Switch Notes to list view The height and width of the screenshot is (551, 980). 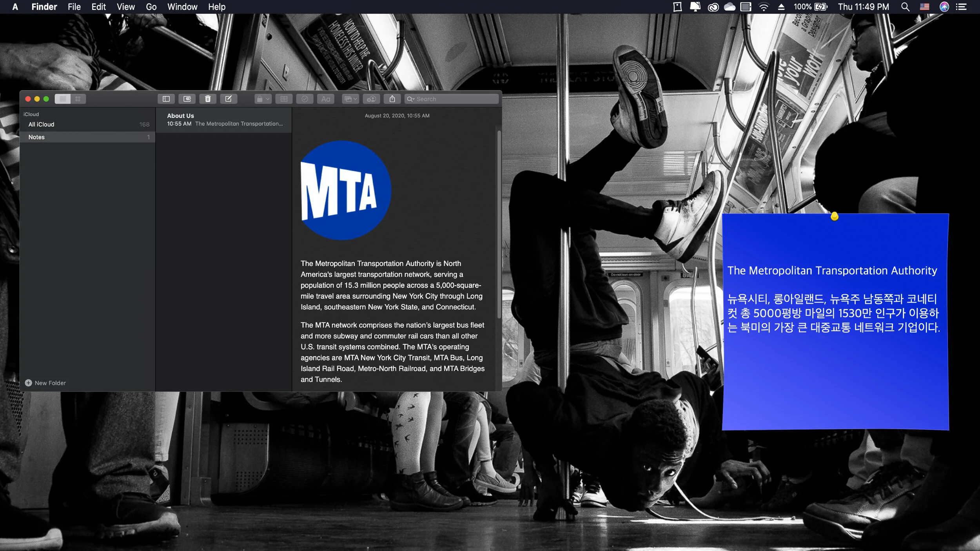pyautogui.click(x=63, y=99)
